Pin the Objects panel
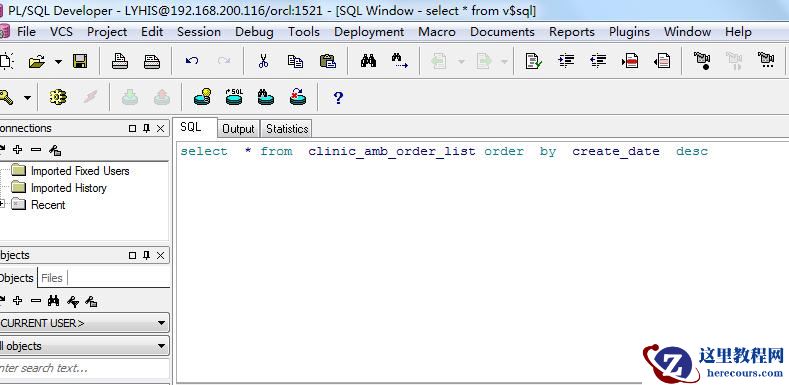This screenshot has height=385, width=789. [x=146, y=255]
